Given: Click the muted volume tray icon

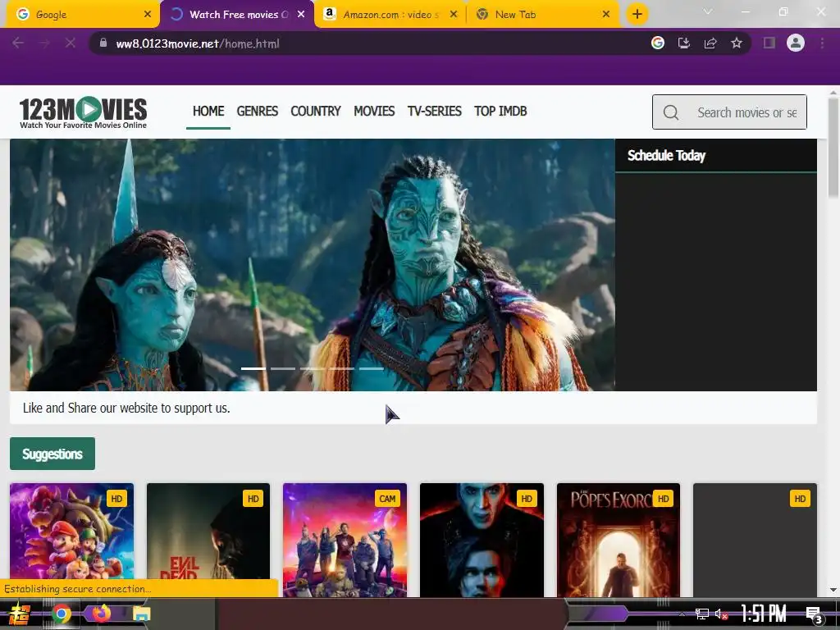Looking at the screenshot, I should (x=721, y=614).
